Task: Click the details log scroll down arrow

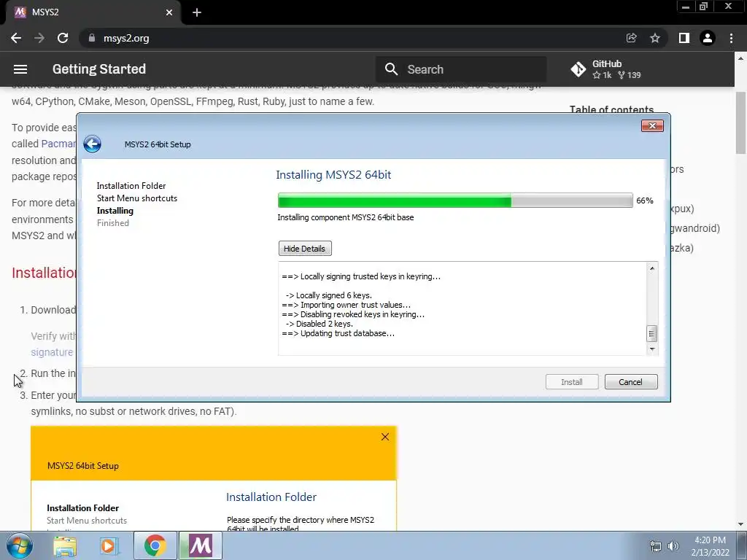Action: tap(651, 349)
